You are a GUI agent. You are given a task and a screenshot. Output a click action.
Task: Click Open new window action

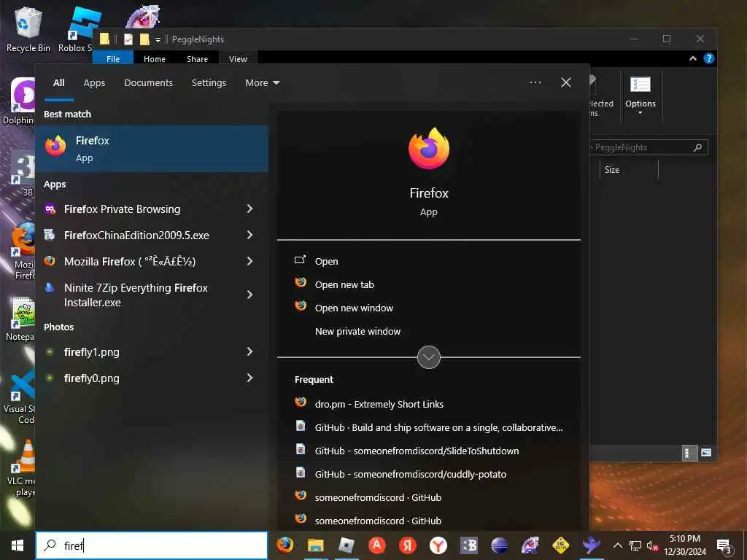point(354,308)
